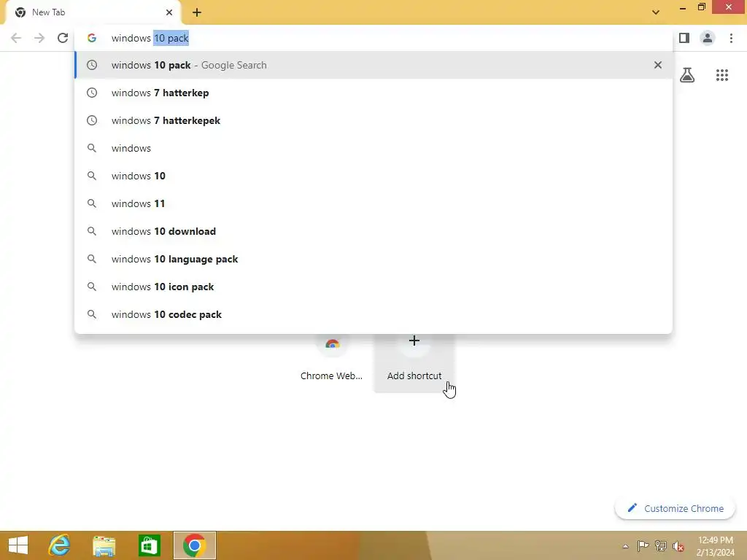Screen dimensions: 747x560
Task: Click the muted volume tray icon
Action: pyautogui.click(x=678, y=546)
